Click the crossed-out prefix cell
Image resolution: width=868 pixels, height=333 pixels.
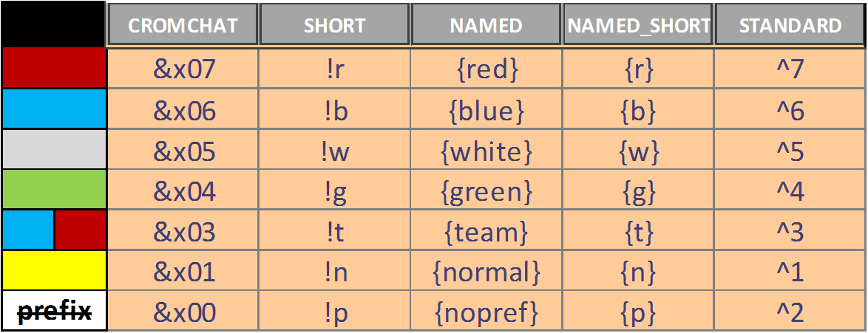(54, 310)
